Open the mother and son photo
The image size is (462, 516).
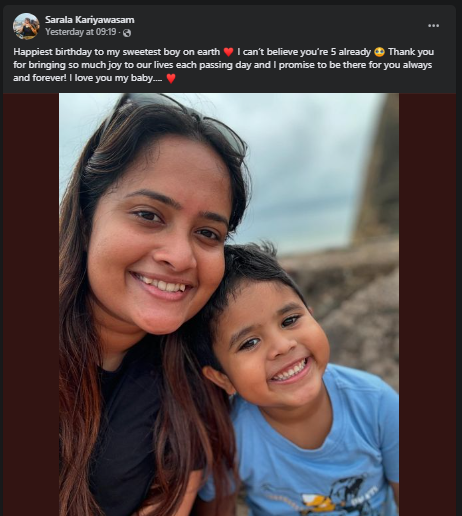(x=229, y=305)
